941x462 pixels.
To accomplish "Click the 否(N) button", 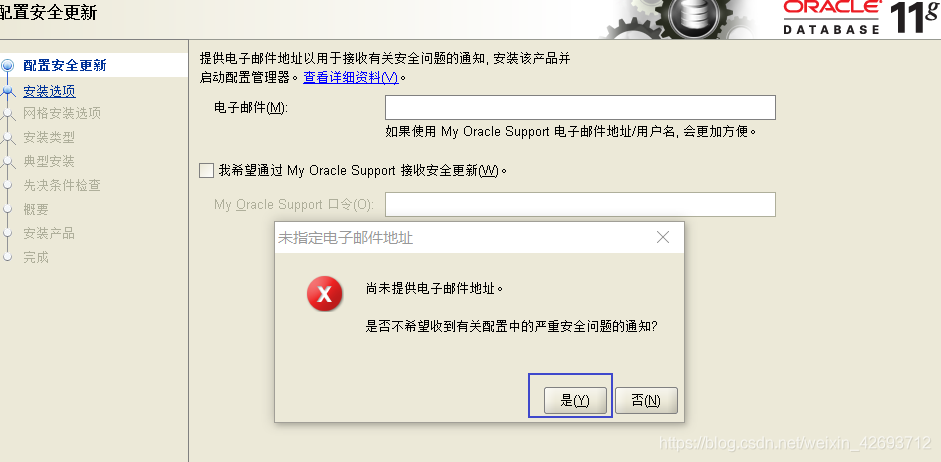I will click(x=646, y=400).
